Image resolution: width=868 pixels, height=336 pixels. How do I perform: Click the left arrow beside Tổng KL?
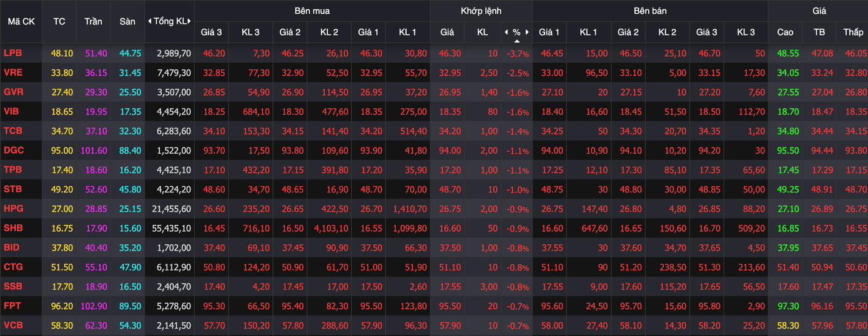point(150,21)
